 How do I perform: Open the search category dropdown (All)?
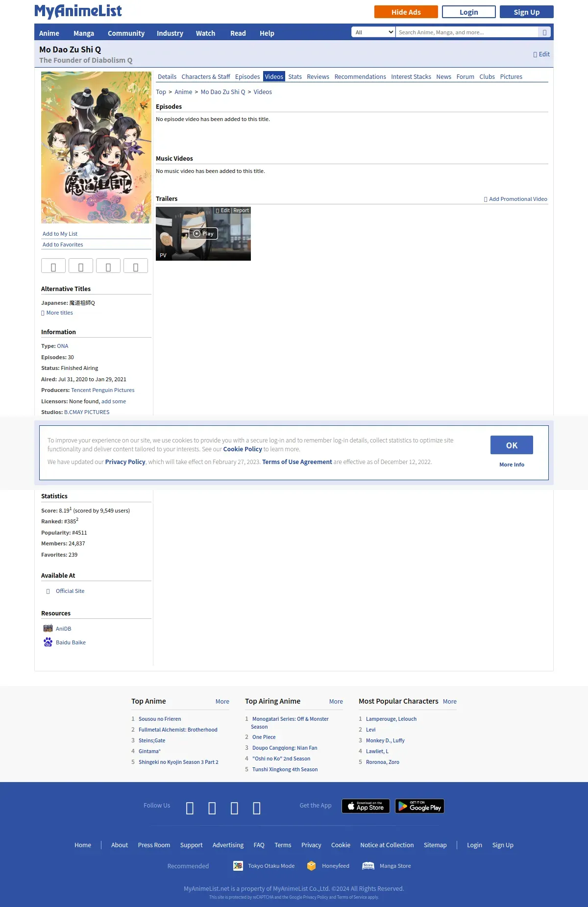pyautogui.click(x=373, y=32)
